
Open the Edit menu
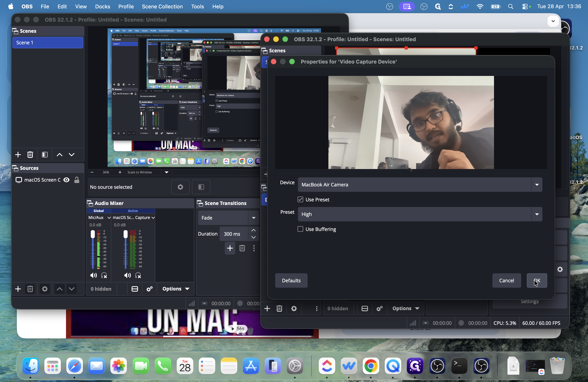click(x=62, y=6)
